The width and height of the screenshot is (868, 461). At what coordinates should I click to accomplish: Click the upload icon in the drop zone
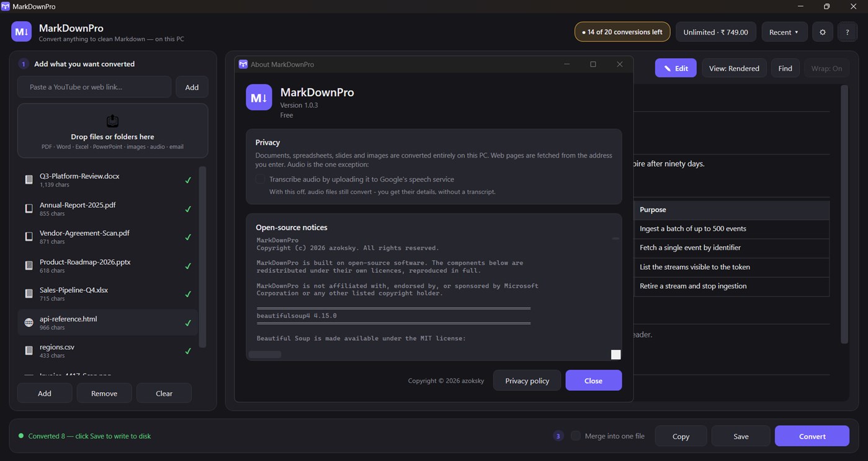[112, 121]
